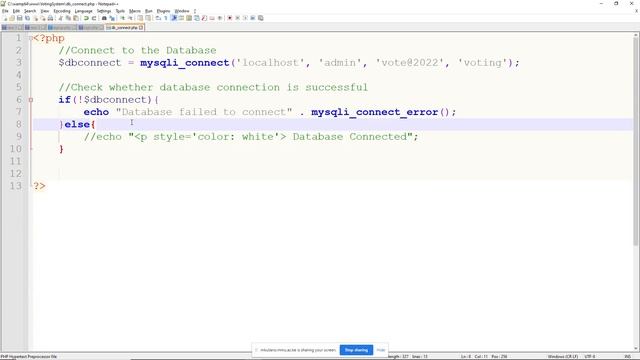The width and height of the screenshot is (640, 360).
Task: Open the user defined language icon
Action: [x=181, y=18]
